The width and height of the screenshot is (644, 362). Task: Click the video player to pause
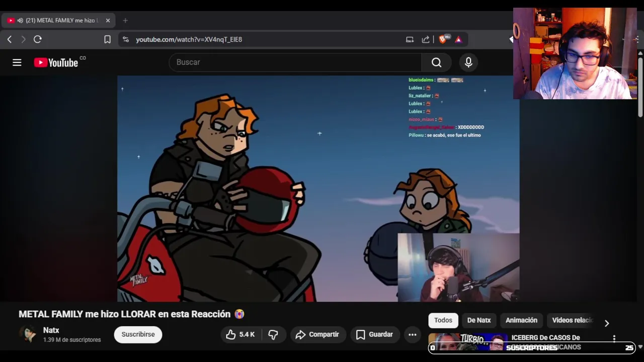click(318, 189)
